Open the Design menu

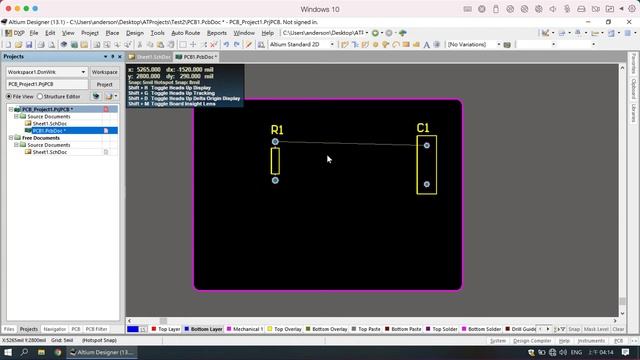click(135, 33)
